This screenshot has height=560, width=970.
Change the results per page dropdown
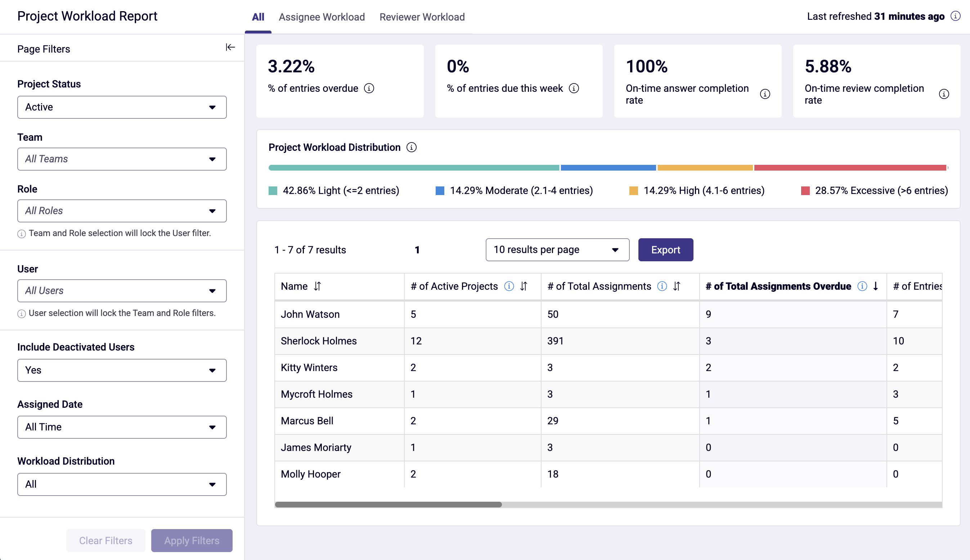pos(557,250)
